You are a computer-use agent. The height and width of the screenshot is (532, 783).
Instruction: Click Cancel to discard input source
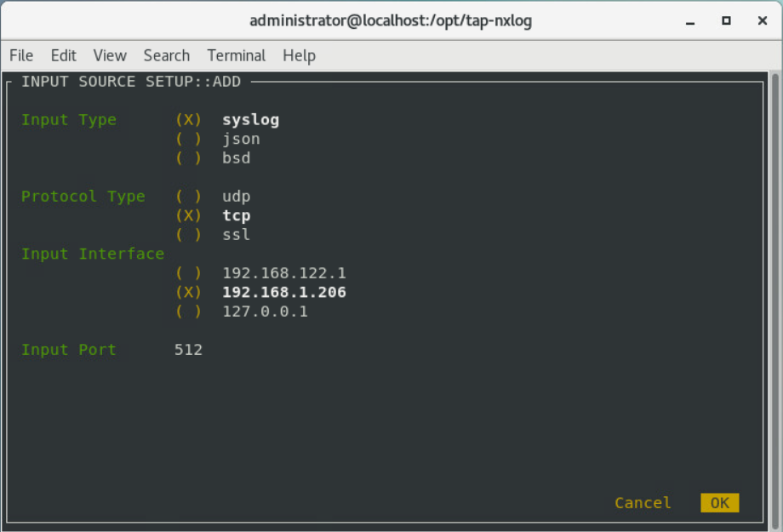coord(643,503)
